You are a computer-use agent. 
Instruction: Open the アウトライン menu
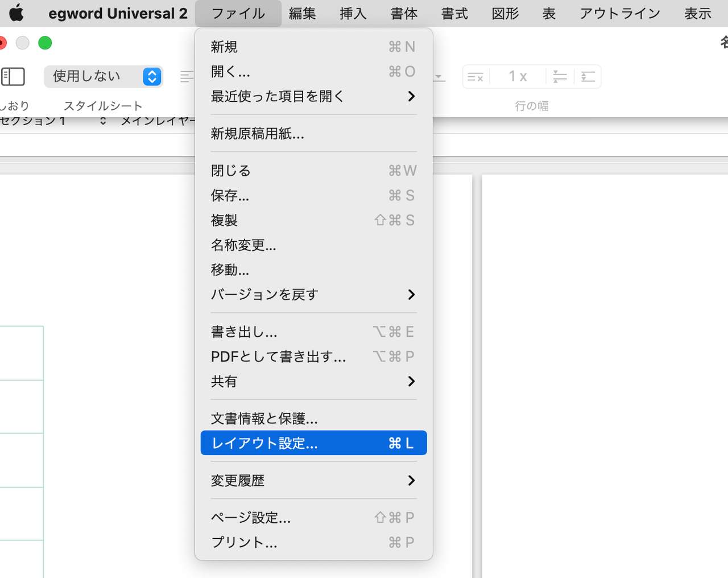pyautogui.click(x=620, y=13)
